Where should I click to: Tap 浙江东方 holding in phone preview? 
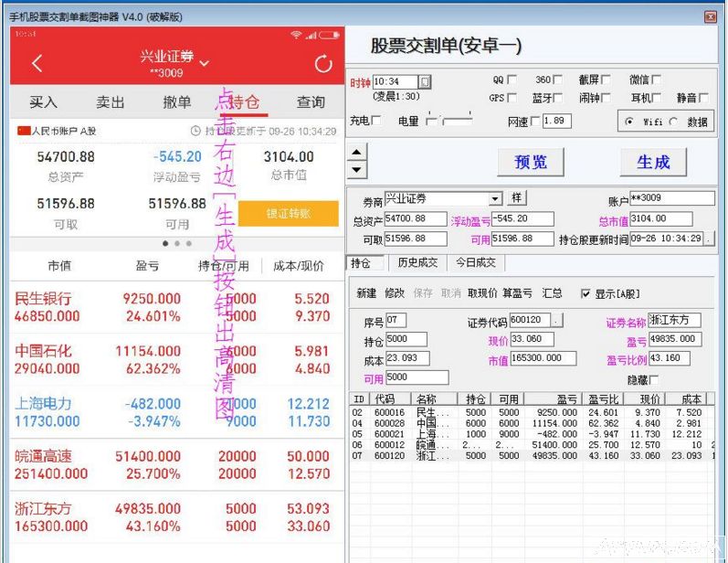click(177, 517)
